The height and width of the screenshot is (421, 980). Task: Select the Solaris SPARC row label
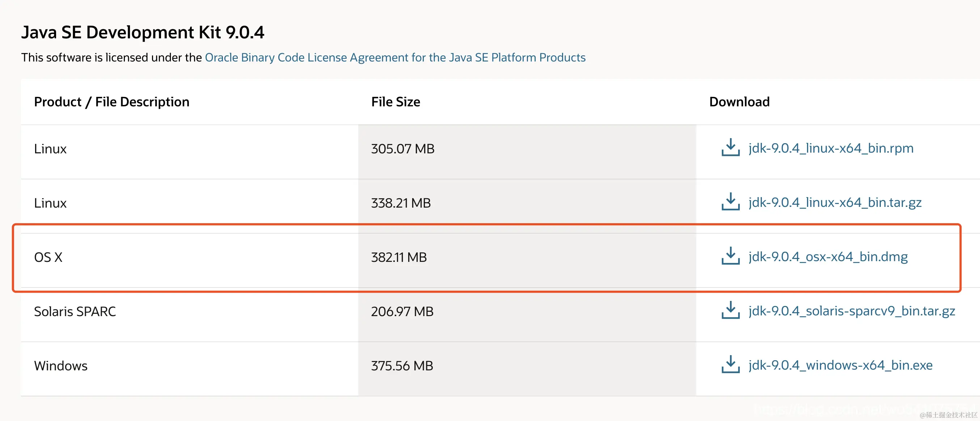tap(75, 312)
